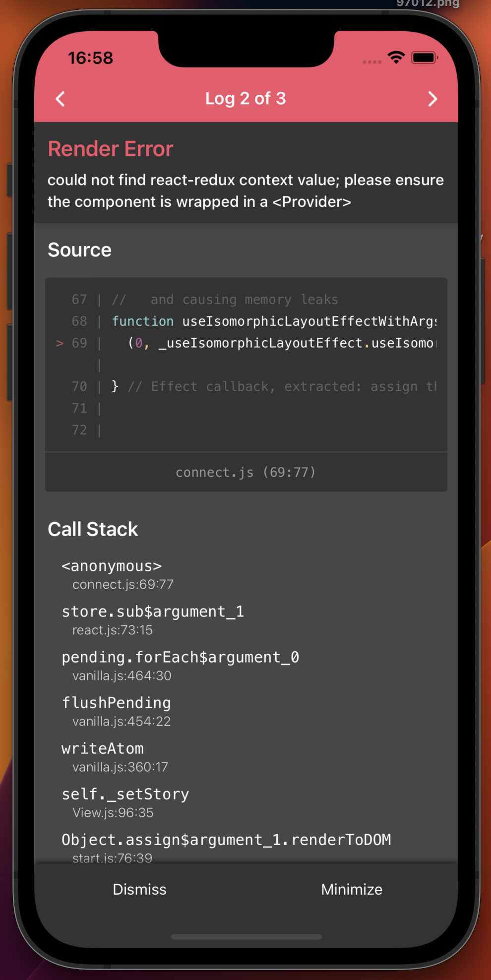Image resolution: width=491 pixels, height=980 pixels.
Task: Open the connect.js (69:77) source file link
Action: coord(245,472)
